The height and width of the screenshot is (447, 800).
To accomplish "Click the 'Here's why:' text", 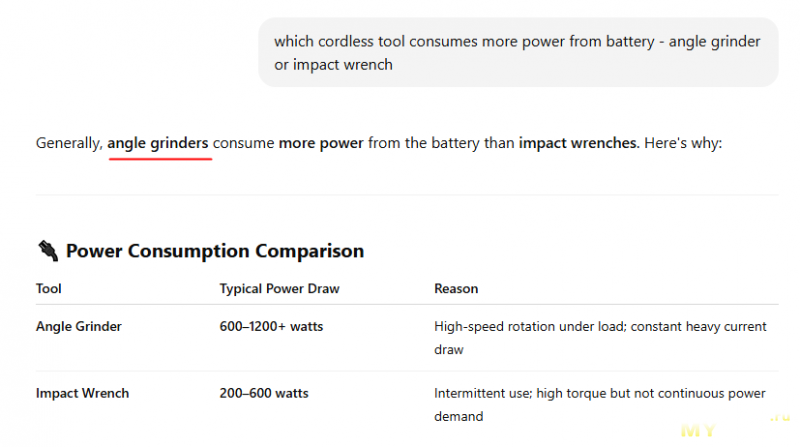I will click(683, 143).
